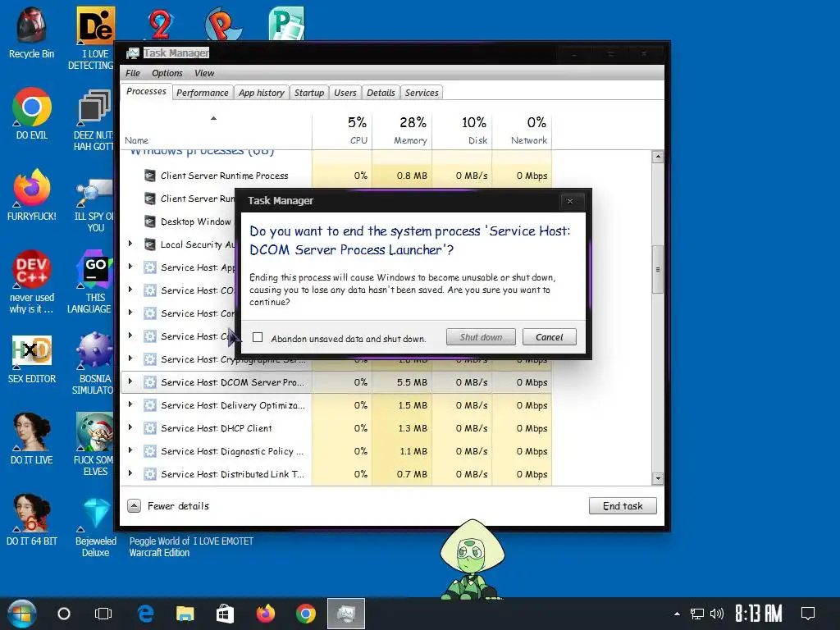Image resolution: width=840 pixels, height=630 pixels.
Task: Open the GoLand THIS LANGUAGE shortcut
Action: pyautogui.click(x=92, y=282)
